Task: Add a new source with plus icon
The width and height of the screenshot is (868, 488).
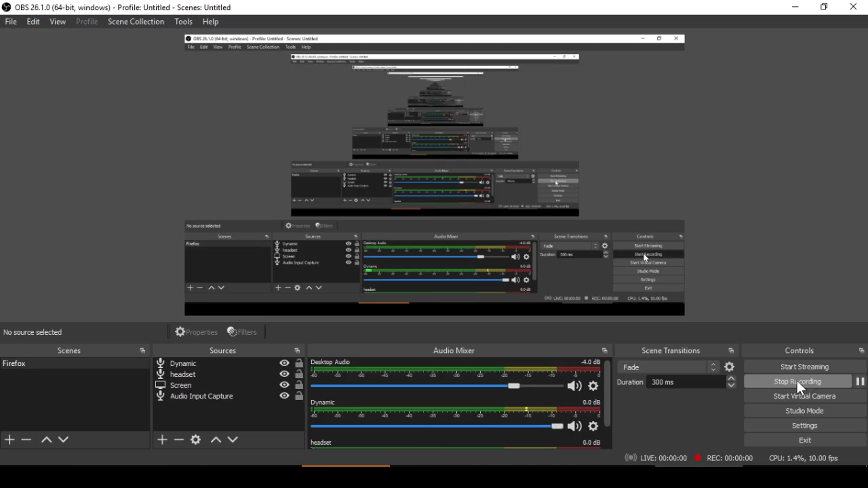Action: pyautogui.click(x=162, y=440)
